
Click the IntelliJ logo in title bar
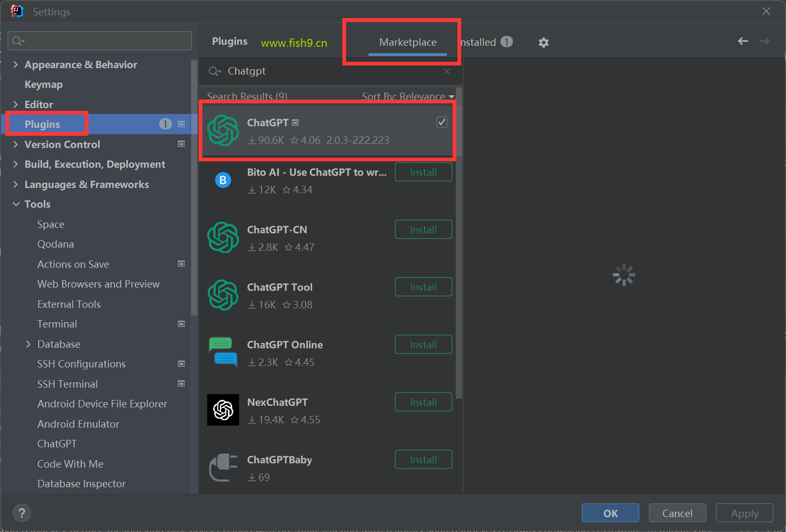17,11
